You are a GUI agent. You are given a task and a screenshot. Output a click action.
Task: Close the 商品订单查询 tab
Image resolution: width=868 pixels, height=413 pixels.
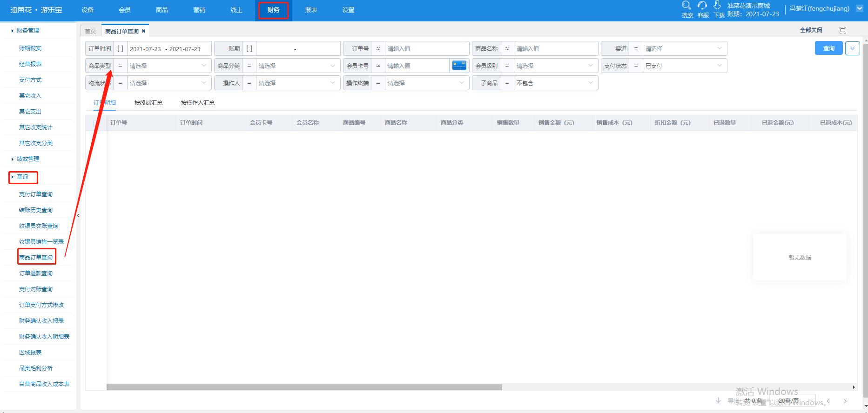(144, 31)
